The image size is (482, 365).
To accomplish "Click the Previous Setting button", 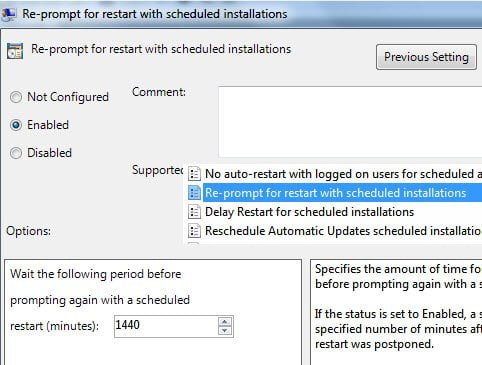I will 426,57.
